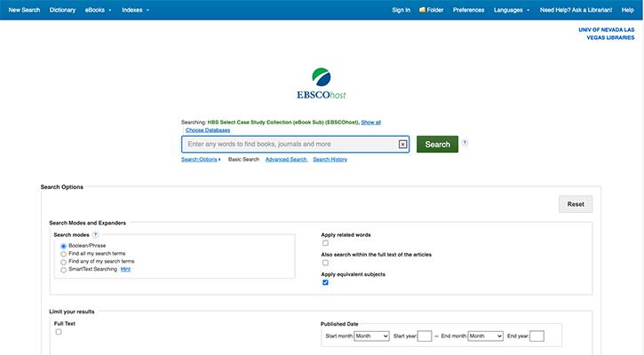The width and height of the screenshot is (644, 355).
Task: Click the green Search button
Action: (437, 144)
